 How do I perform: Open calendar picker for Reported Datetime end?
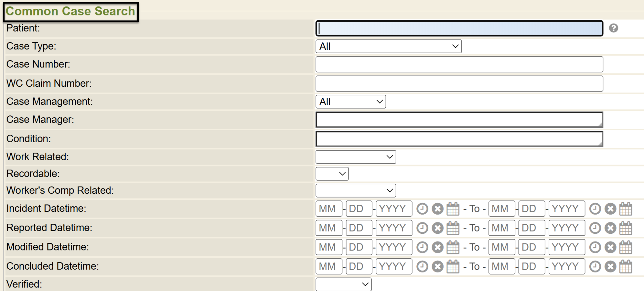tap(625, 228)
